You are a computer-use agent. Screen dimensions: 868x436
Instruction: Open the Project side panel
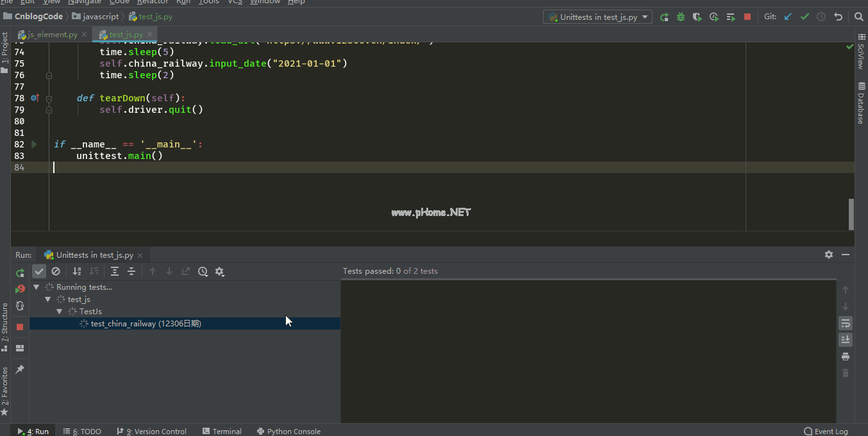tap(5, 52)
